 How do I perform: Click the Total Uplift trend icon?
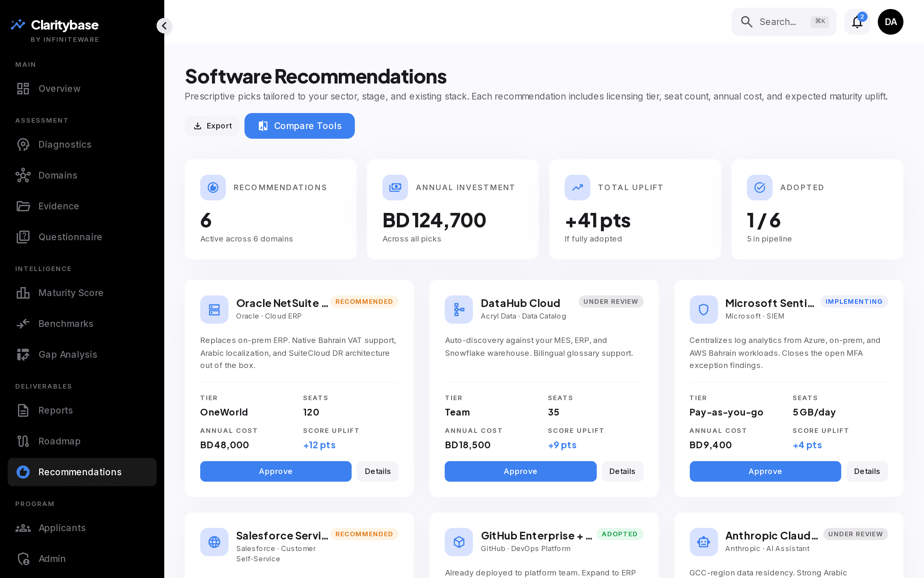[577, 187]
